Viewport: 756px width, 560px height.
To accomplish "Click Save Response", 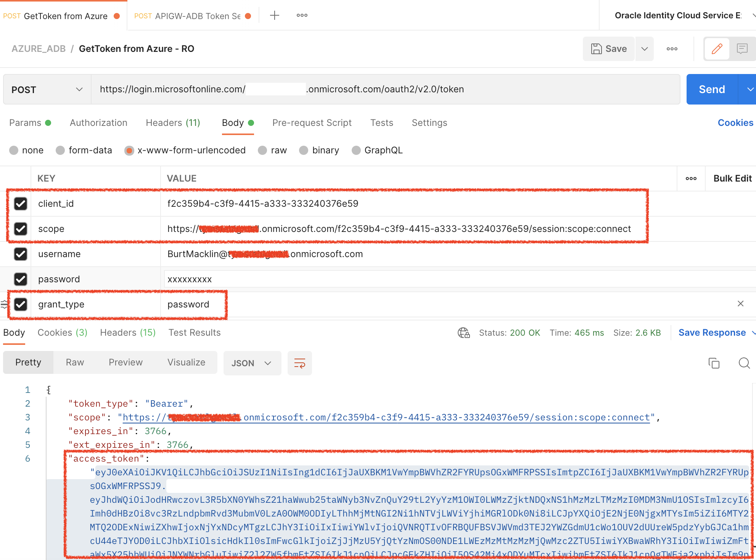I will 711,332.
